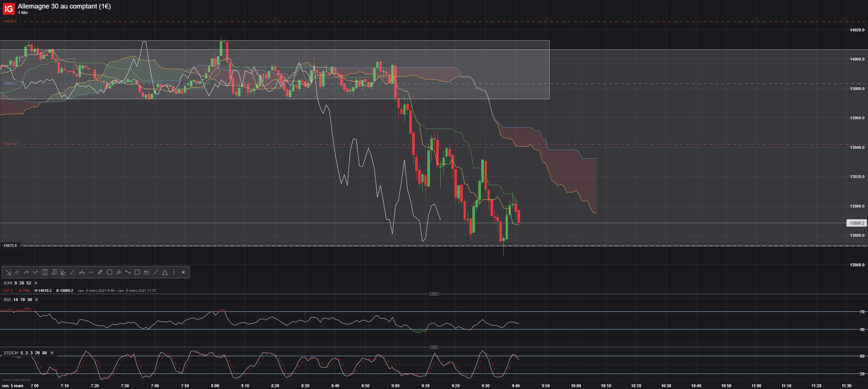Screen dimensions: 868x389
Task: Click the 10:00 time axis label
Action: click(x=576, y=386)
